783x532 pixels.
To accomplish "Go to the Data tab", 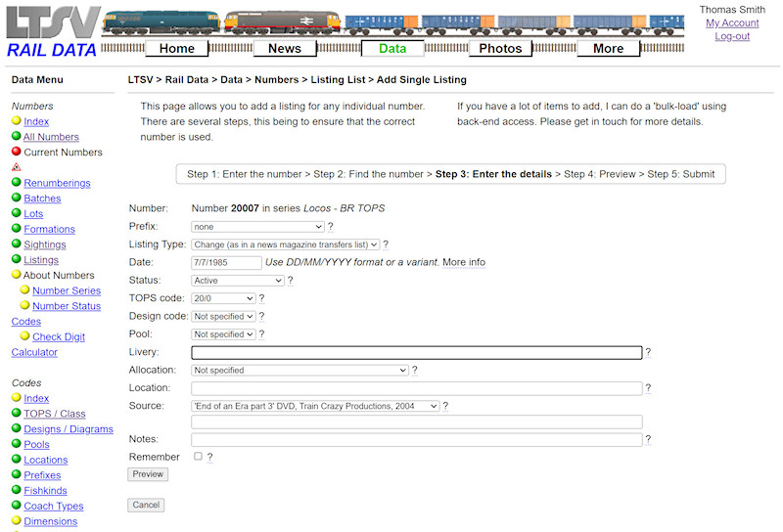I will (x=392, y=49).
